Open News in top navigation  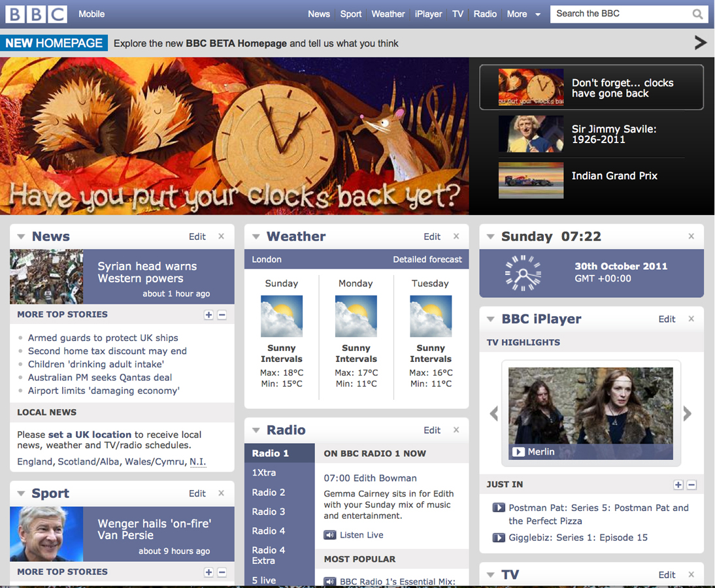pyautogui.click(x=319, y=14)
